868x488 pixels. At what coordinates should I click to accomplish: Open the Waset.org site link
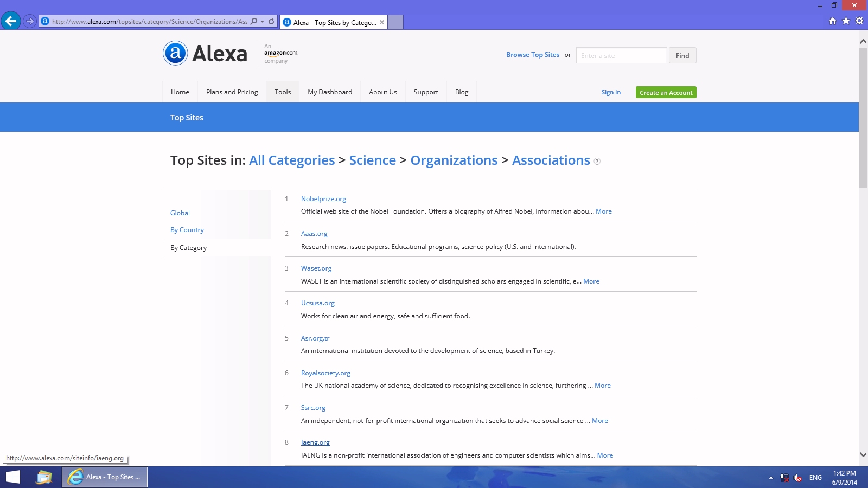(x=316, y=268)
